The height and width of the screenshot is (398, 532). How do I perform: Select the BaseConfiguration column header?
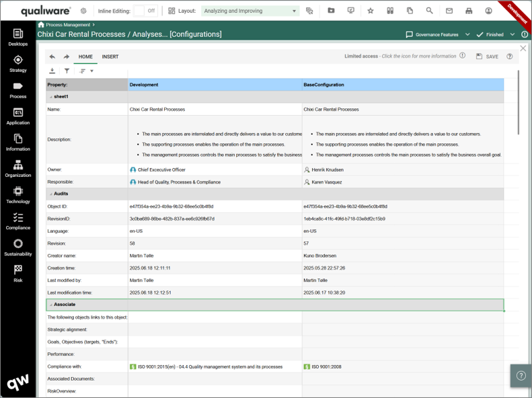pyautogui.click(x=403, y=85)
